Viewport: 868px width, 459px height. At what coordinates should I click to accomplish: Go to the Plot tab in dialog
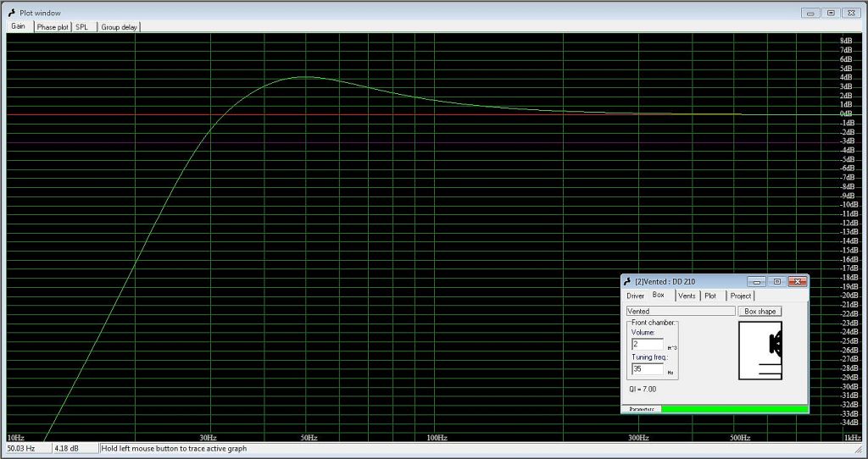click(x=710, y=296)
